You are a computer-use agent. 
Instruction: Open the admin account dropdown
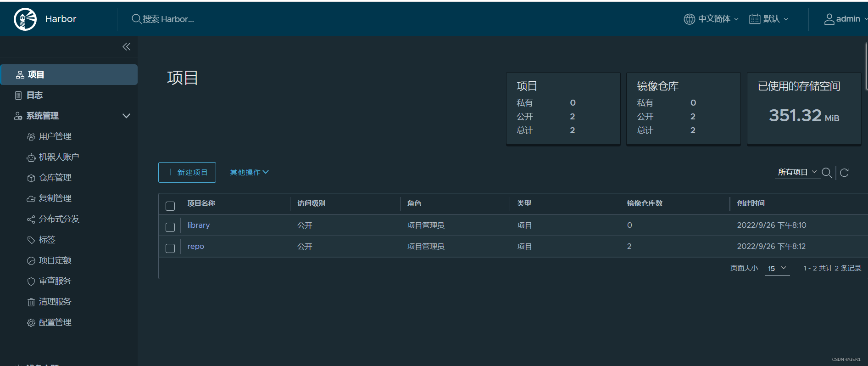tap(846, 19)
